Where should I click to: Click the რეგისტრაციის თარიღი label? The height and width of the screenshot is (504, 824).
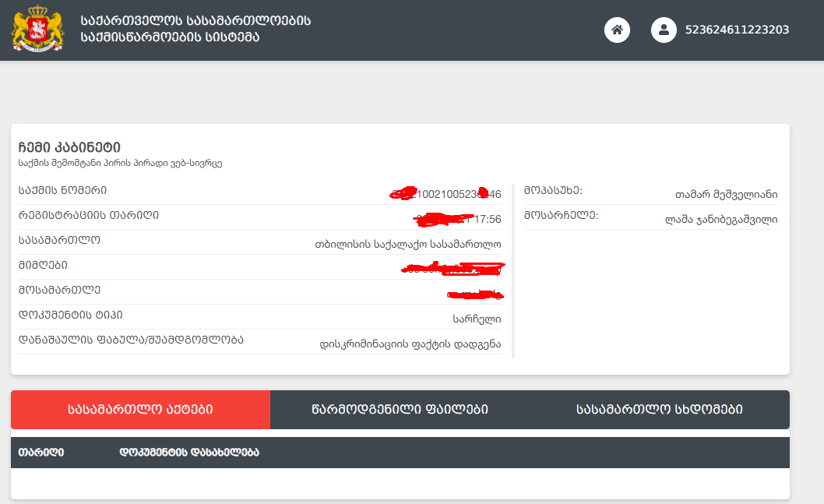89,215
